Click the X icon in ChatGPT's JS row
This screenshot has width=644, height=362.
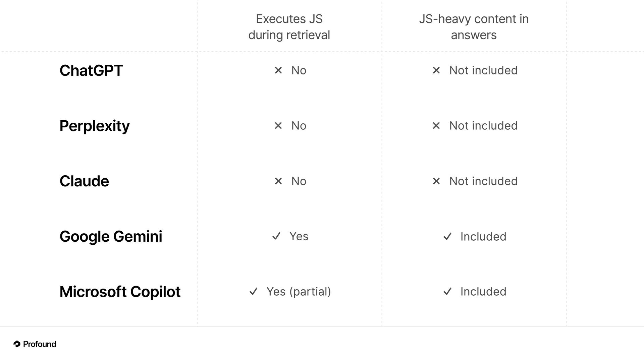click(278, 70)
